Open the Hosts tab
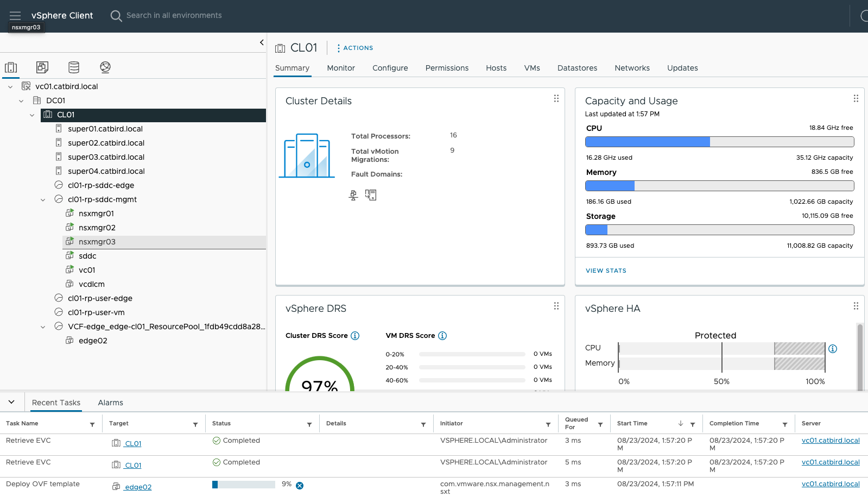Viewport: 868px width, 496px height. click(x=496, y=68)
